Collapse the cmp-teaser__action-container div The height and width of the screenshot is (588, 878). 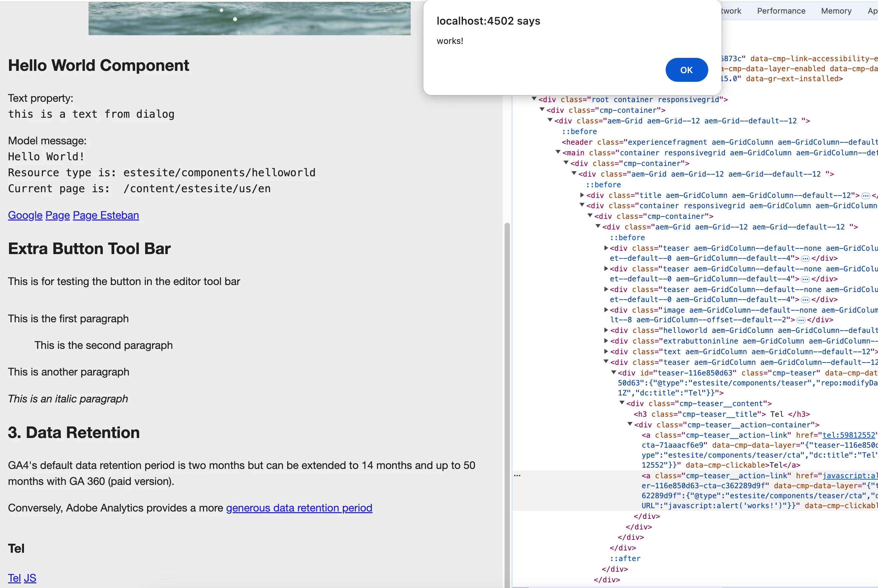tap(630, 424)
